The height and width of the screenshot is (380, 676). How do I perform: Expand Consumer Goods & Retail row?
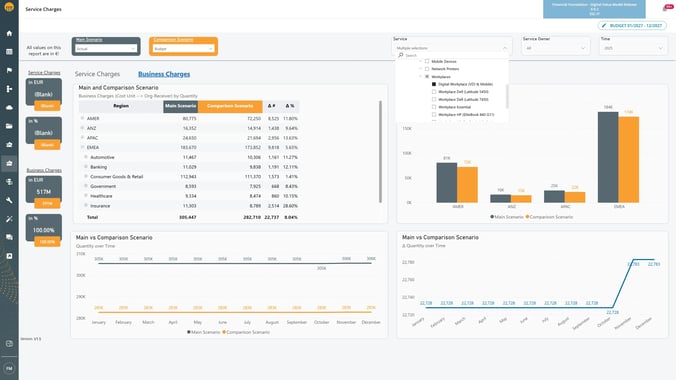point(86,176)
